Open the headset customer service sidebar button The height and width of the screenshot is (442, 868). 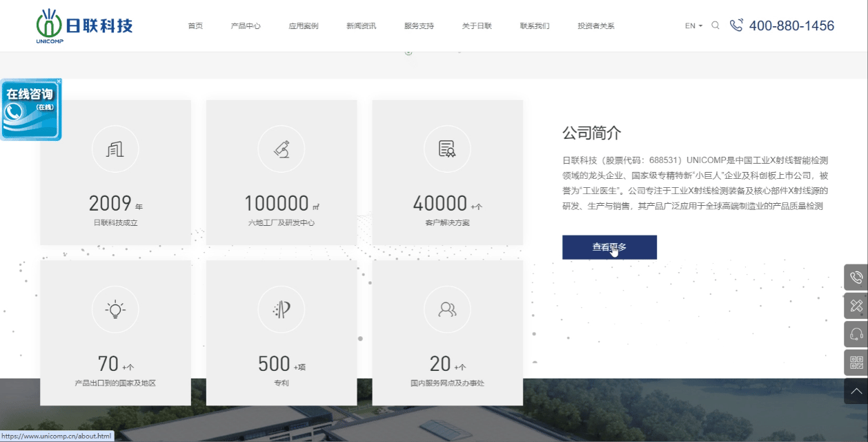856,334
